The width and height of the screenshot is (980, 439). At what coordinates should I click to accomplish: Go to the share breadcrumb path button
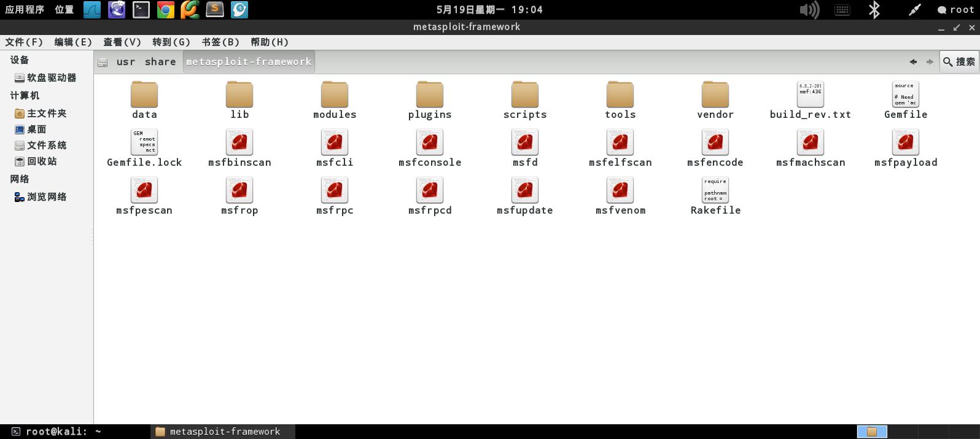(x=160, y=61)
